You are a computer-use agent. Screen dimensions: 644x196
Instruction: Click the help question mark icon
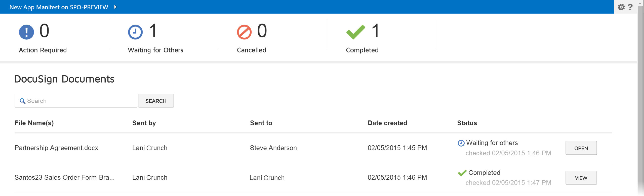631,7
